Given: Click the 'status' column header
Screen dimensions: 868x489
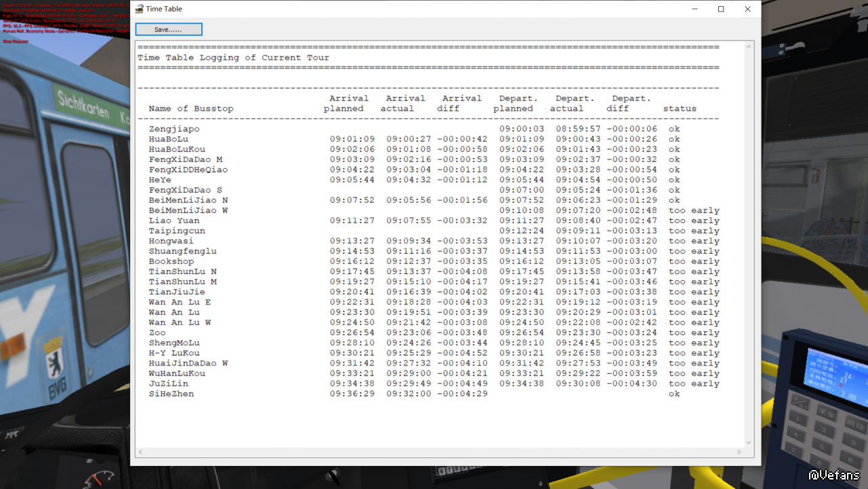Looking at the screenshot, I should coord(680,109).
